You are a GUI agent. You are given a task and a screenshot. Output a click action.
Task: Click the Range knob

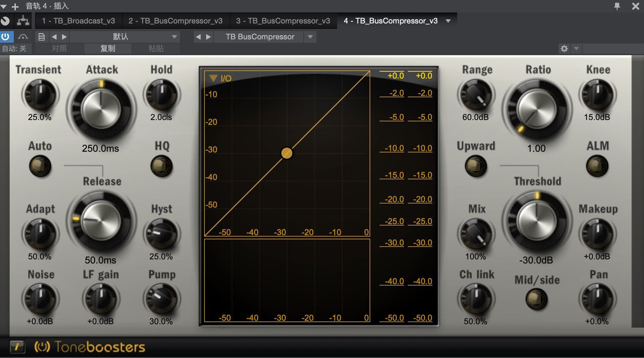pyautogui.click(x=476, y=95)
